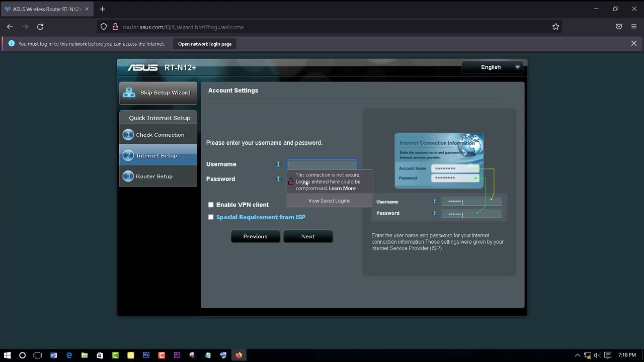Image resolution: width=644 pixels, height=362 pixels.
Task: Launch Microsoft Edge from taskbar
Action: pyautogui.click(x=69, y=355)
